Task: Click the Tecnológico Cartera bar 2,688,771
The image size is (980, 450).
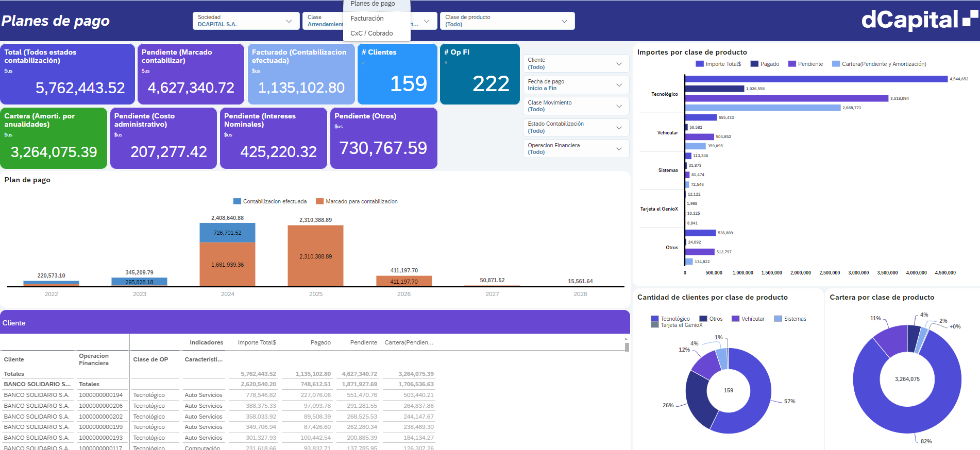Action: (763, 108)
